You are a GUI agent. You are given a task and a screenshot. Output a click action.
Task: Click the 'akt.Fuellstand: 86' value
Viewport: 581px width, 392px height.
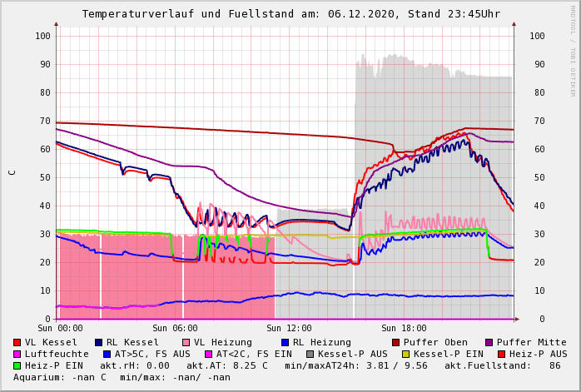(x=503, y=365)
